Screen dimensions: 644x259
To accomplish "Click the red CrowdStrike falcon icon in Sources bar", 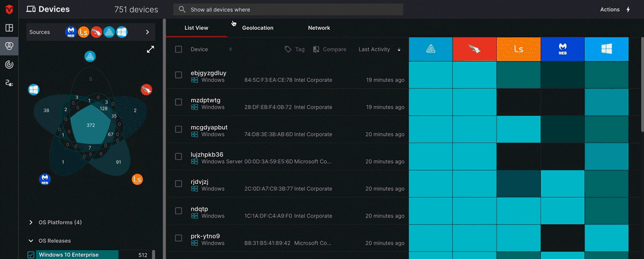I will point(97,32).
